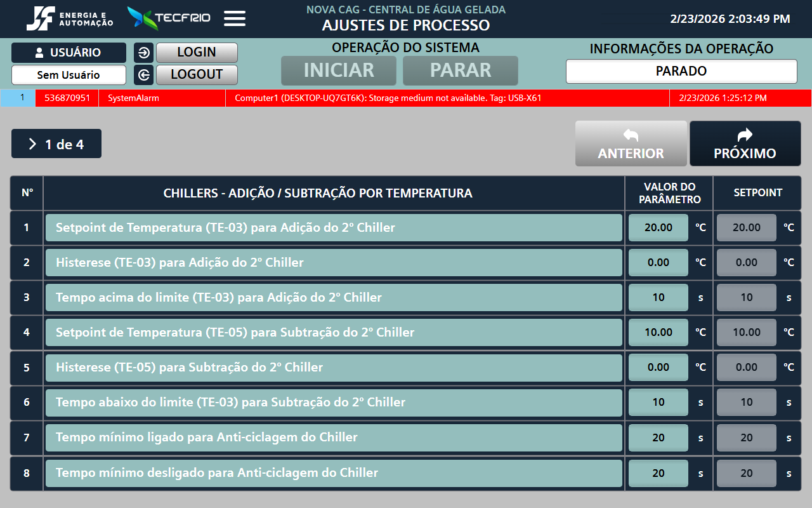Click the login arrow icon

click(x=144, y=53)
